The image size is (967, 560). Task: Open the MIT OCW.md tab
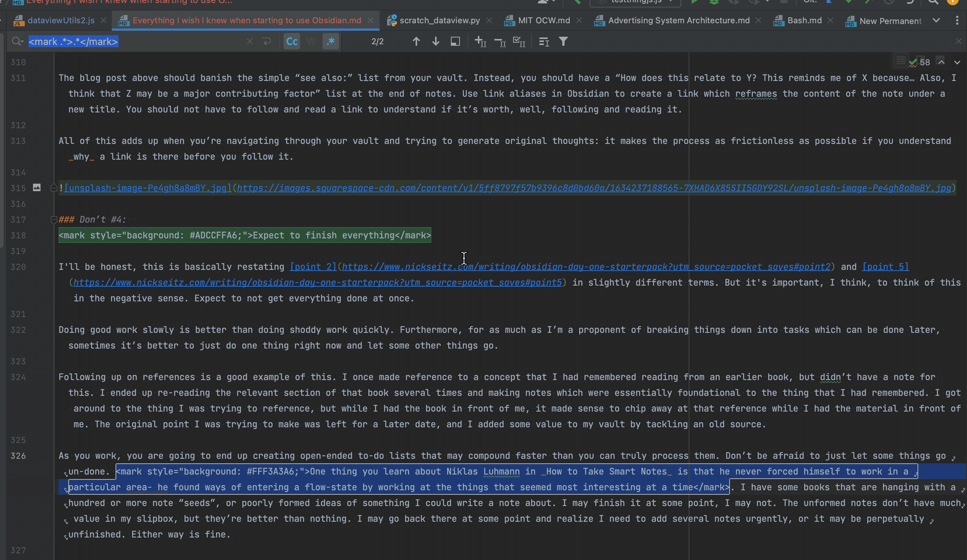(544, 20)
